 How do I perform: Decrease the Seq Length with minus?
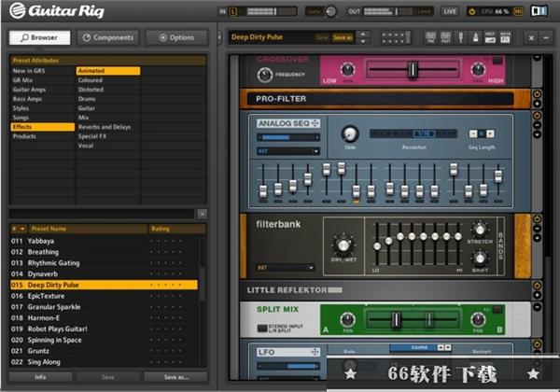pos(473,133)
